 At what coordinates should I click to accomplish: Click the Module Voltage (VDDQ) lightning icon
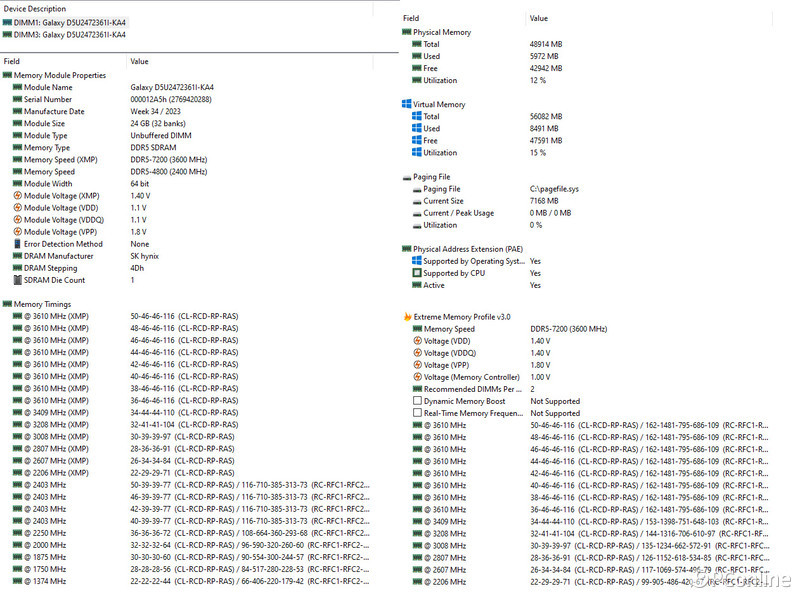[17, 219]
